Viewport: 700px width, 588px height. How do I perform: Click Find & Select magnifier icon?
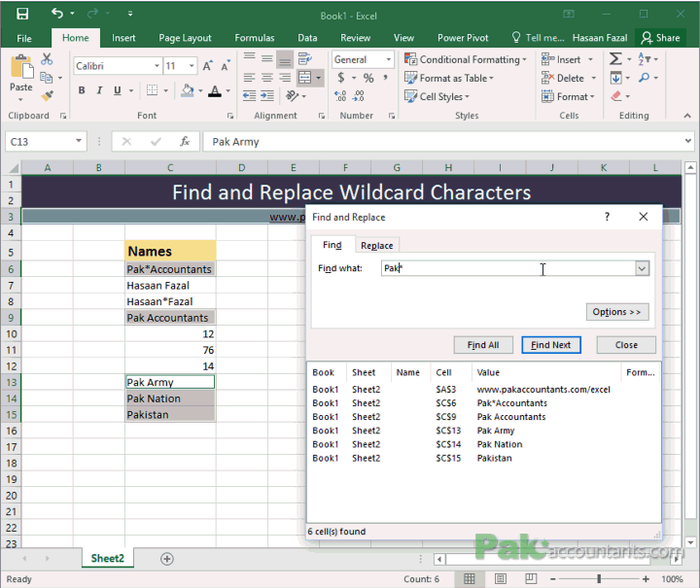pyautogui.click(x=644, y=78)
